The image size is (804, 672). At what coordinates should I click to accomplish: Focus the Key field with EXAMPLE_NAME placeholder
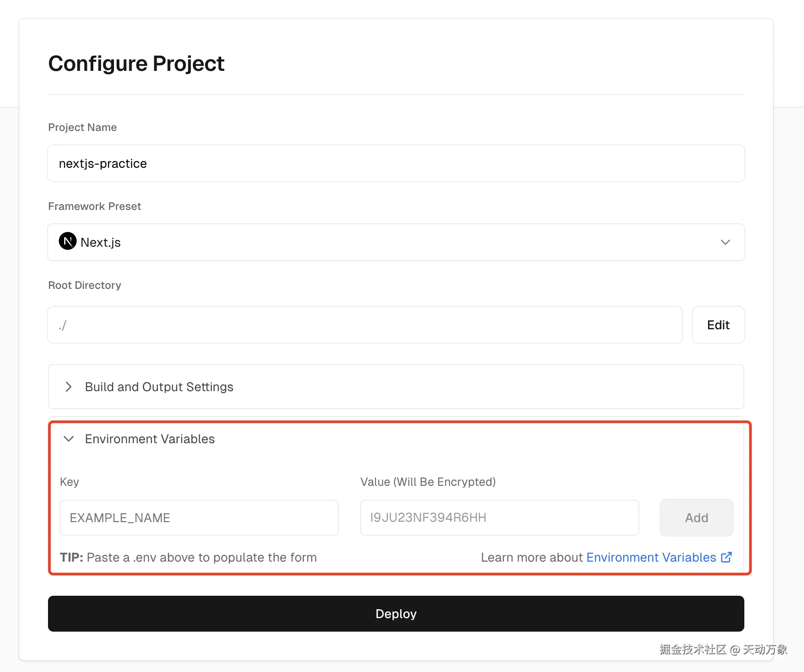pos(199,518)
